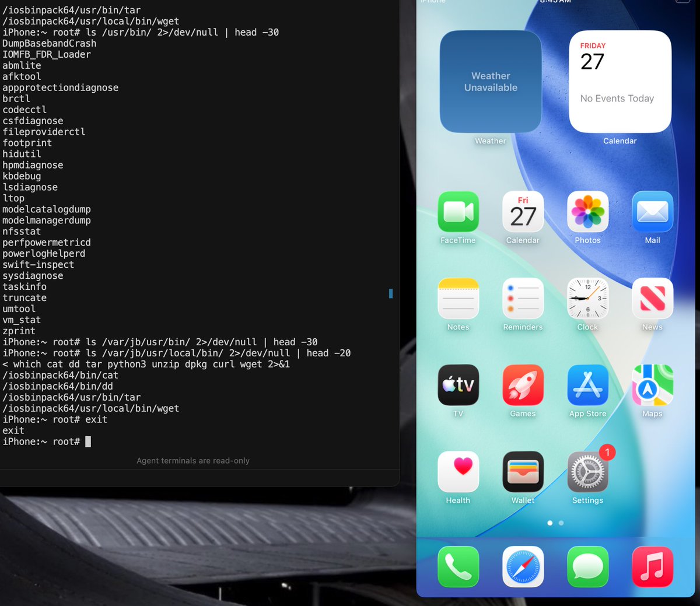Launch the Photos app
The image size is (700, 606).
pos(588,212)
